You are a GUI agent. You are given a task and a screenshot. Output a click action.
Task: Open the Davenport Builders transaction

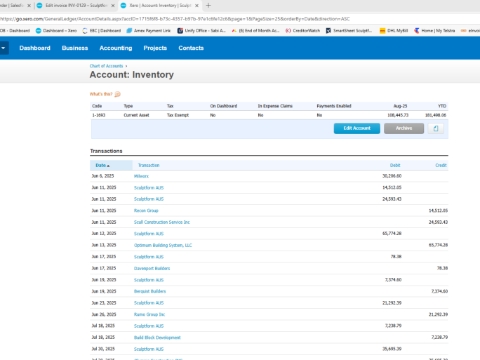(152, 268)
